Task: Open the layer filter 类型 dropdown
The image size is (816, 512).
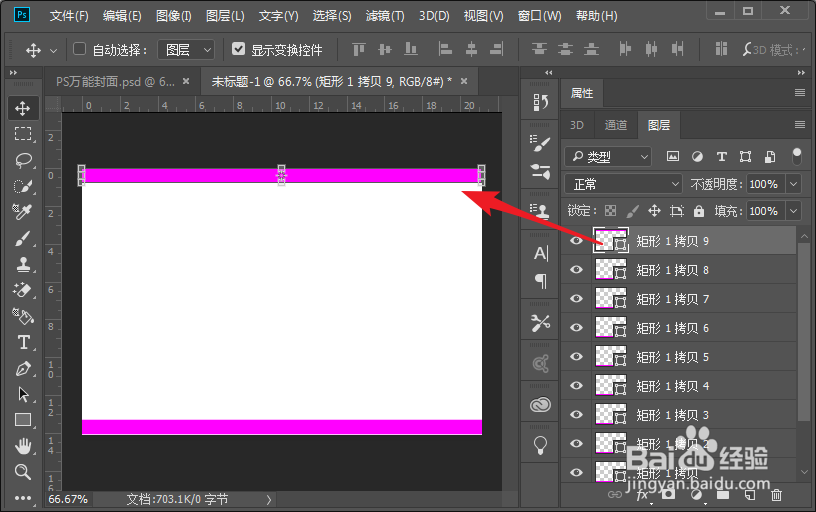Action: (x=608, y=156)
